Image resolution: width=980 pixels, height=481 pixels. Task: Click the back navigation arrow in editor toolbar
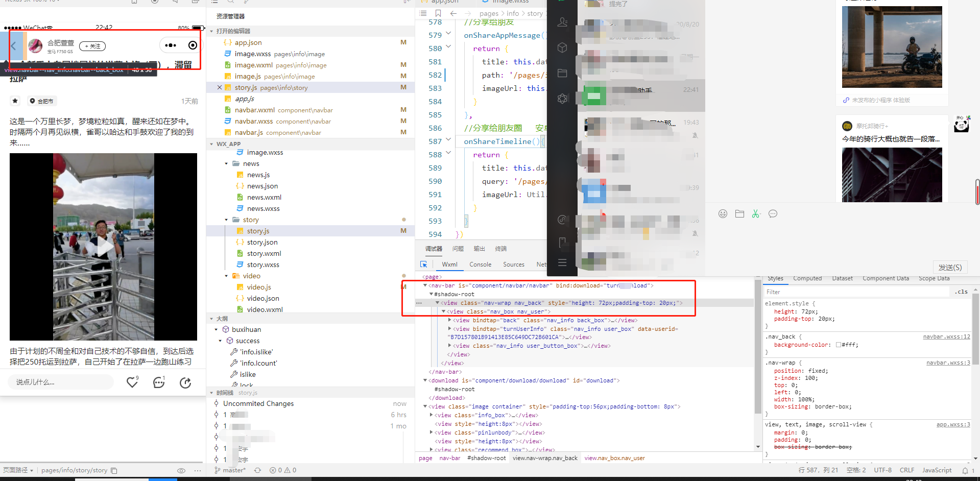tap(453, 13)
